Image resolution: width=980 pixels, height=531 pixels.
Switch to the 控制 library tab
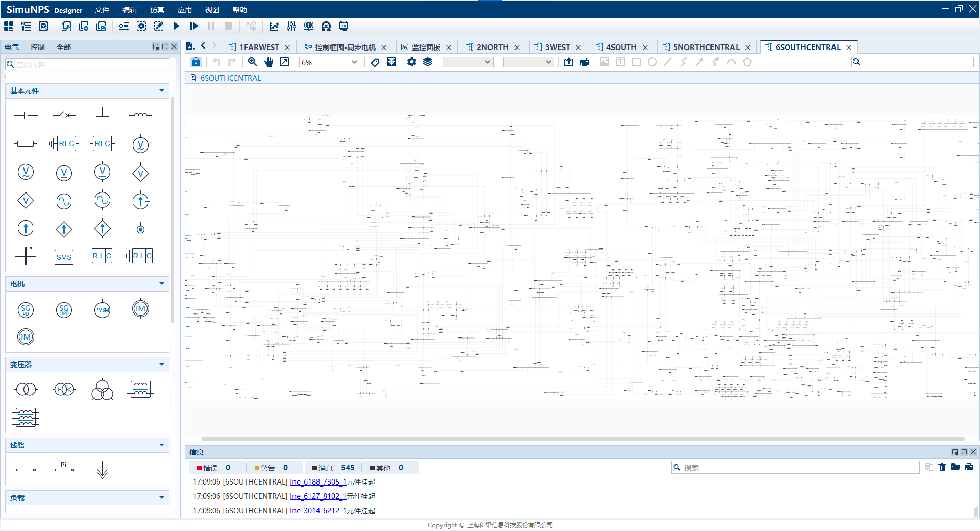point(38,47)
